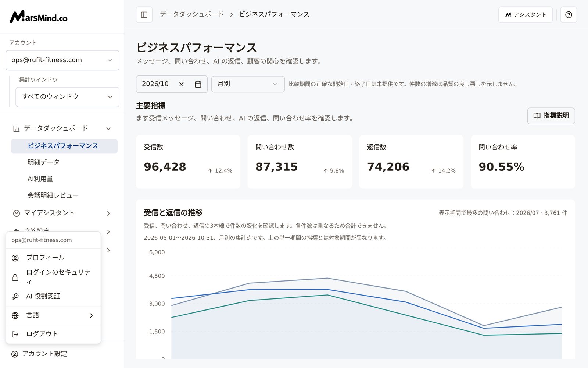Open the すべてのウィンドウ dropdown
The image size is (588, 368).
coord(67,97)
